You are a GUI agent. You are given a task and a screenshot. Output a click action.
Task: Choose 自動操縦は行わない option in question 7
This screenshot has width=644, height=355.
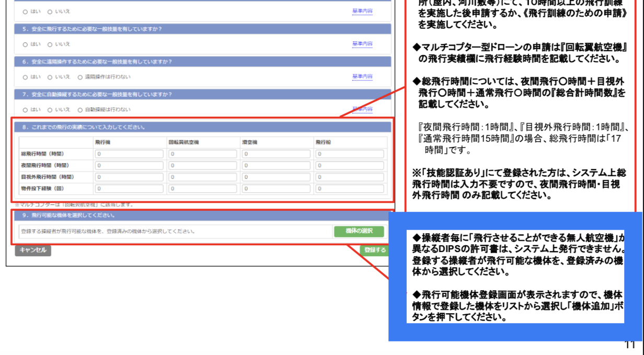pyautogui.click(x=80, y=110)
